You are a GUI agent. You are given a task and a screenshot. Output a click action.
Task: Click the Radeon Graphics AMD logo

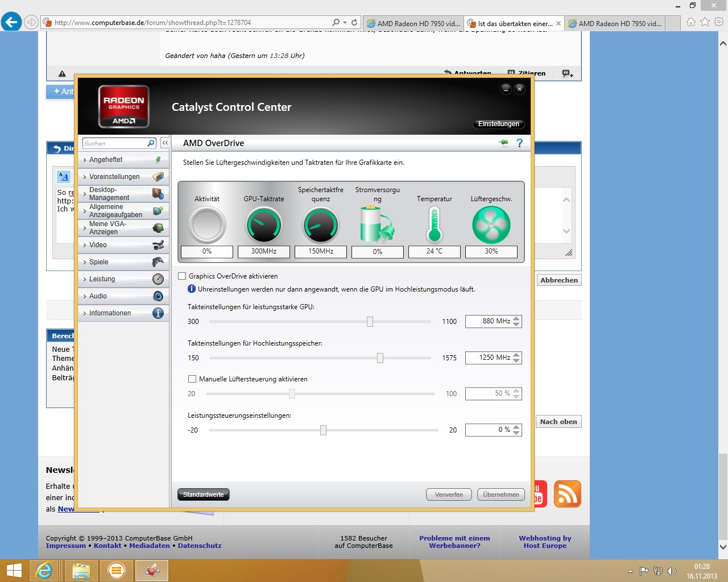pyautogui.click(x=123, y=106)
